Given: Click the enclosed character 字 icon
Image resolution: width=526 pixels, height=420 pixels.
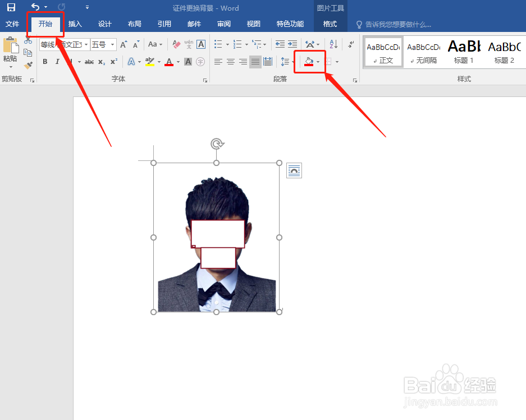Looking at the screenshot, I should (x=200, y=62).
